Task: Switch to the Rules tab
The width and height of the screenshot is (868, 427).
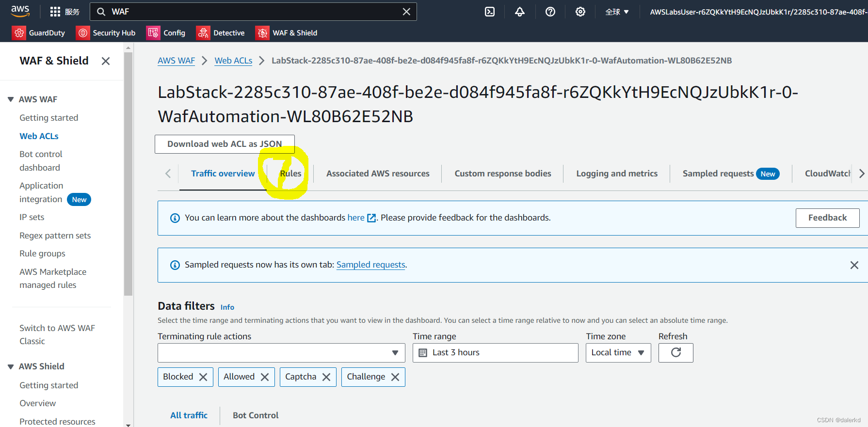Action: click(x=290, y=174)
